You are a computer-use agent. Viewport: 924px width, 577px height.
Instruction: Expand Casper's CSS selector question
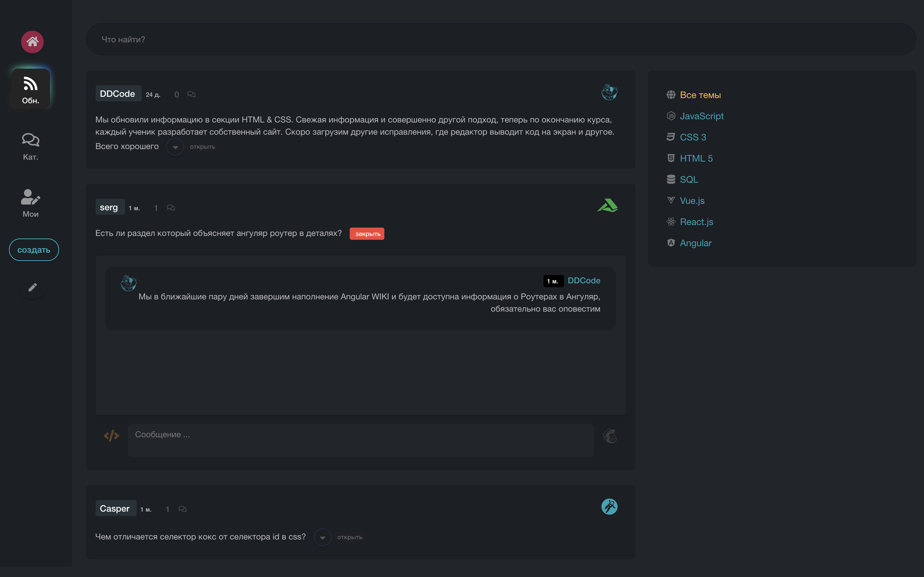click(322, 537)
